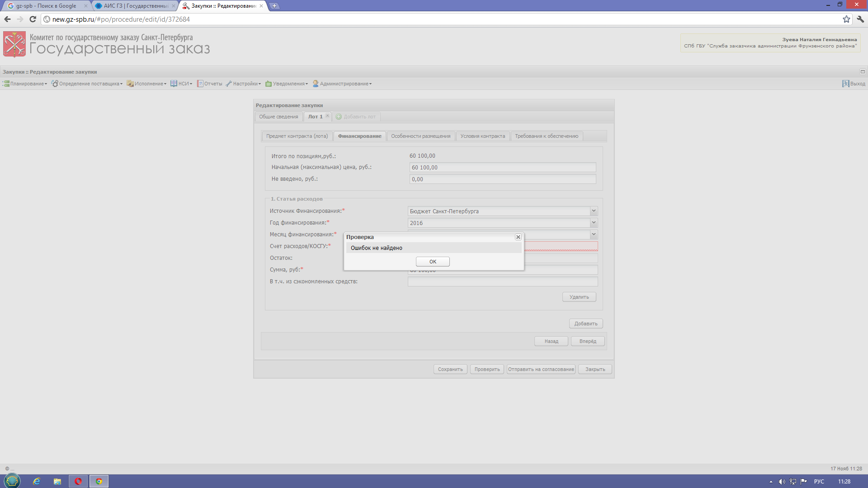
Task: Switch to Общие сведения tab
Action: tap(278, 117)
